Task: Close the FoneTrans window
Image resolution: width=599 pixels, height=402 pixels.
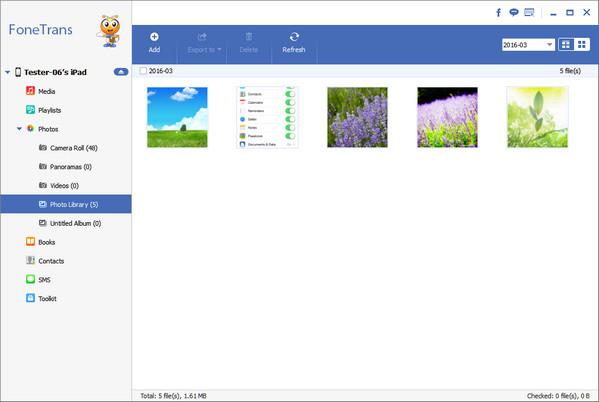Action: [587, 13]
